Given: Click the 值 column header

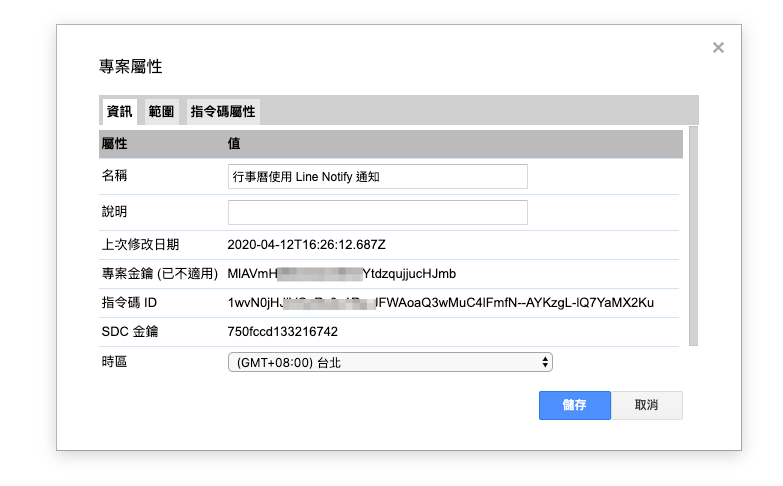Looking at the screenshot, I should click(233, 144).
